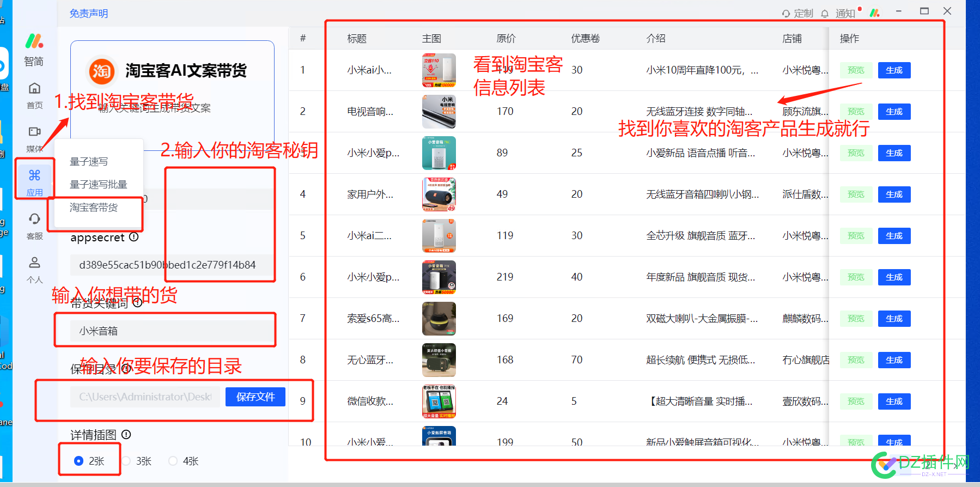Viewport: 980px width, 487px height.
Task: Open the 微信收款 product thumbnail
Action: [439, 401]
